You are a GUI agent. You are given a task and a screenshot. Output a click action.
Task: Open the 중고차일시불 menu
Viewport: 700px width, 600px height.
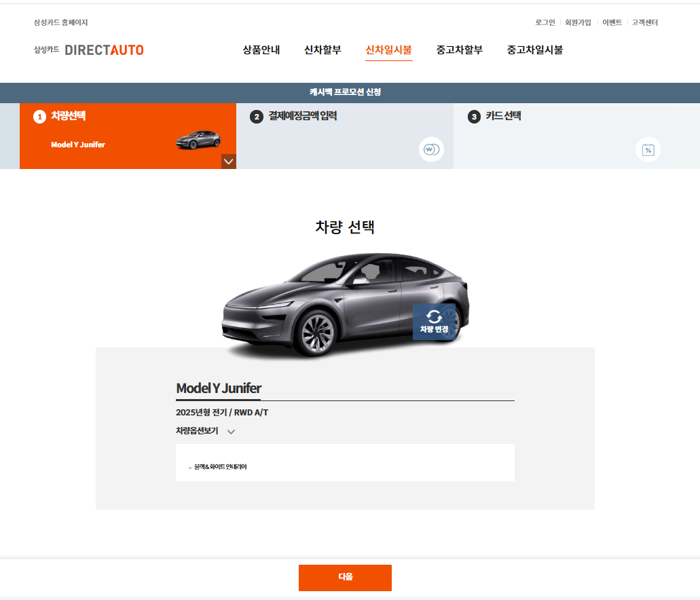coord(535,50)
